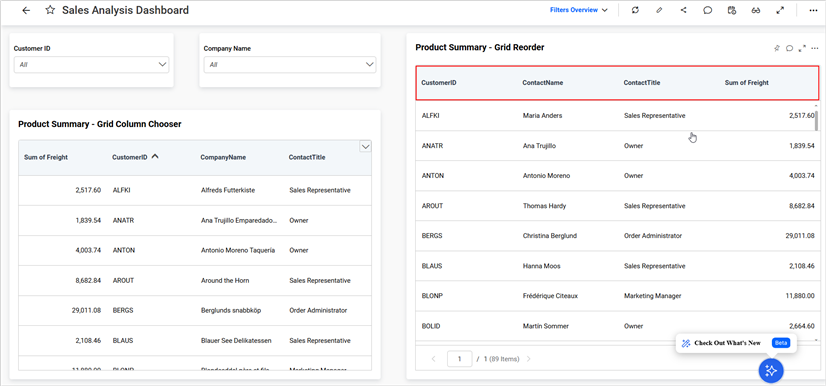Open the AI assistant sparkle button
This screenshot has height=386, width=826.
click(771, 371)
